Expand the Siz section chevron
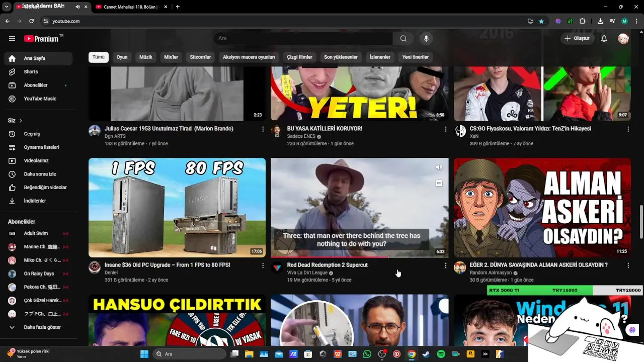644x362 pixels. coord(21,121)
